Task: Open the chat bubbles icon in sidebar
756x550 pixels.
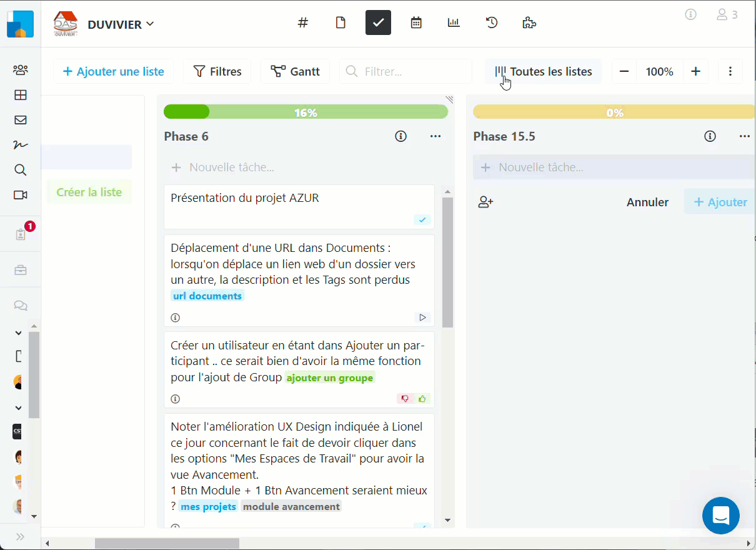Action: [20, 306]
